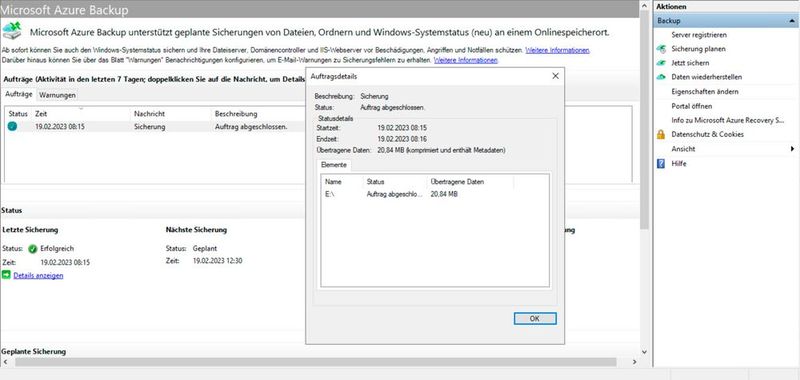Screen dimensions: 800x380
Task: Select the Aufträge tab
Action: point(19,94)
